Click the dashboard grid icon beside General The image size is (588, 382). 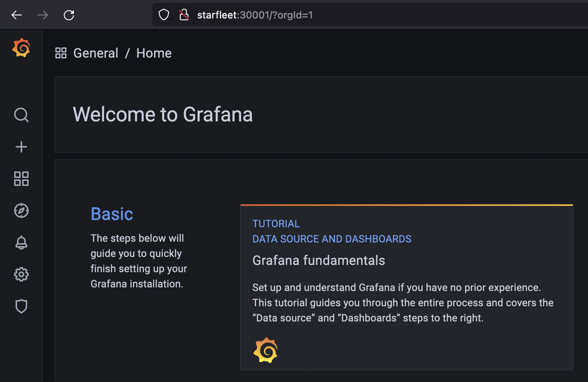[61, 53]
